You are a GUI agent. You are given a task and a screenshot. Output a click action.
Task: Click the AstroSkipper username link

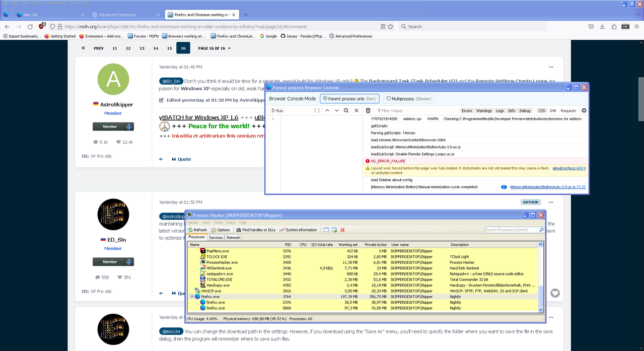tap(117, 105)
